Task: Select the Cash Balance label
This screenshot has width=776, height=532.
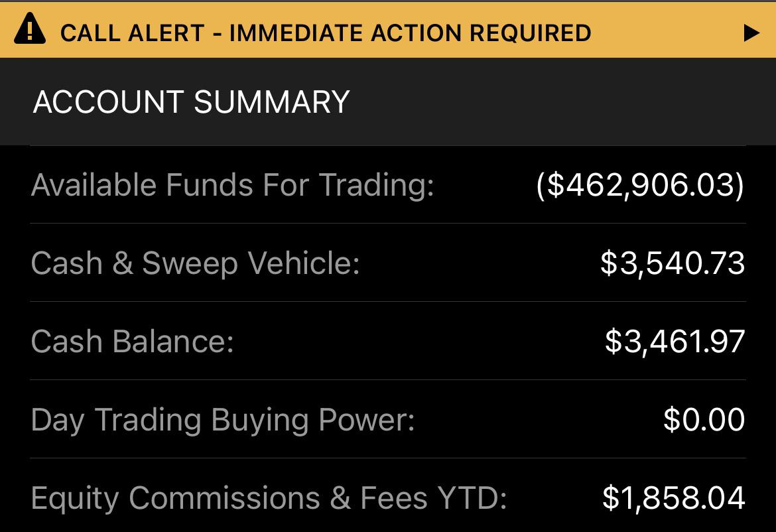Action: click(x=132, y=342)
